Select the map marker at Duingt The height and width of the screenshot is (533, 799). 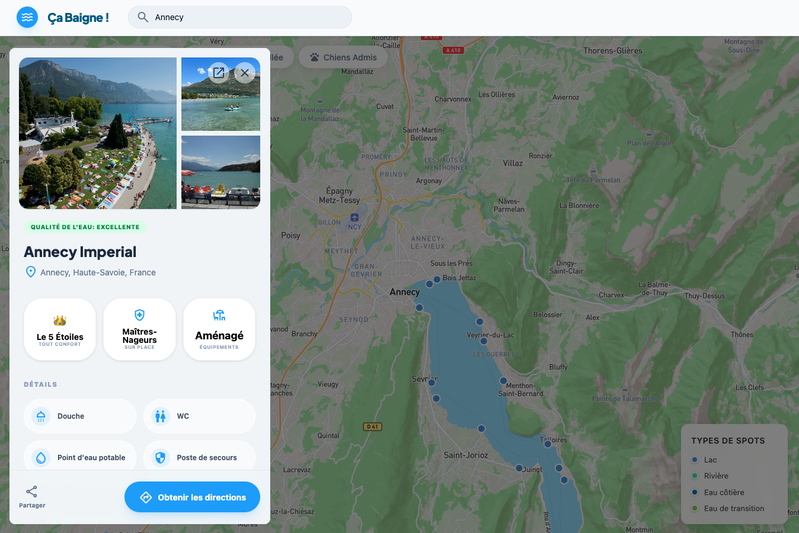pos(519,468)
